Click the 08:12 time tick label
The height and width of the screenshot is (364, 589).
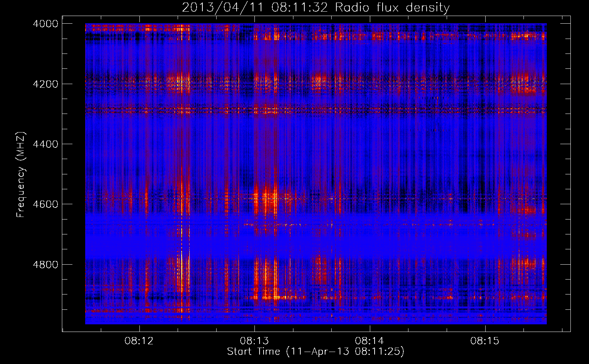(139, 341)
